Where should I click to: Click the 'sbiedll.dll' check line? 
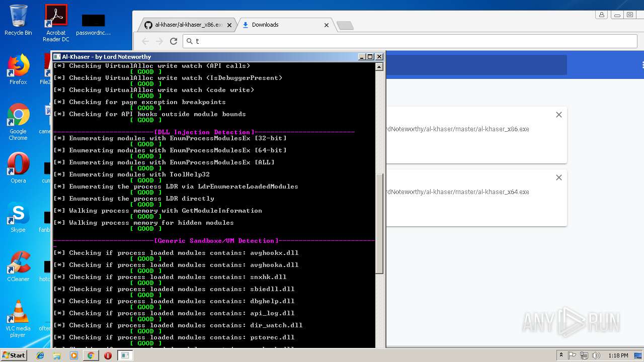[174, 289]
